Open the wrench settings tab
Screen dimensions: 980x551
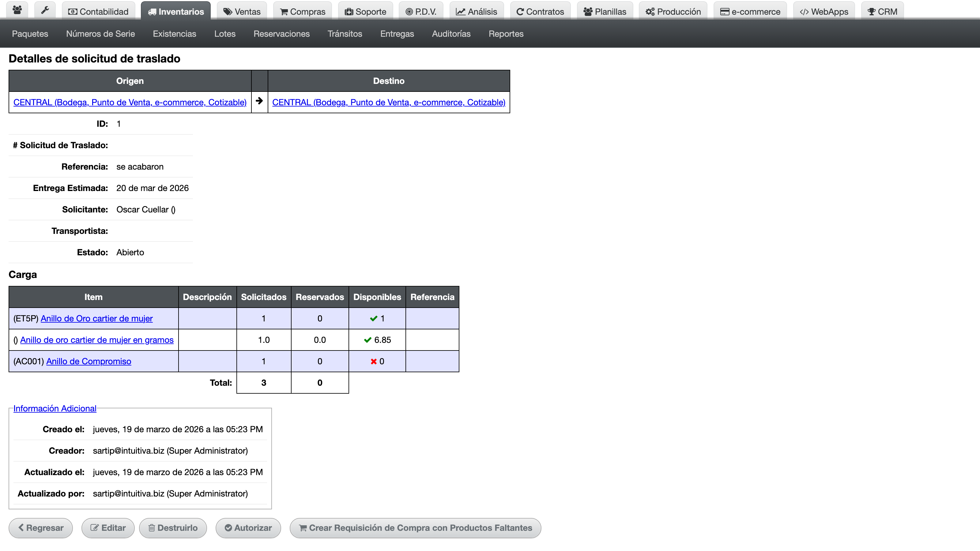[x=45, y=11]
